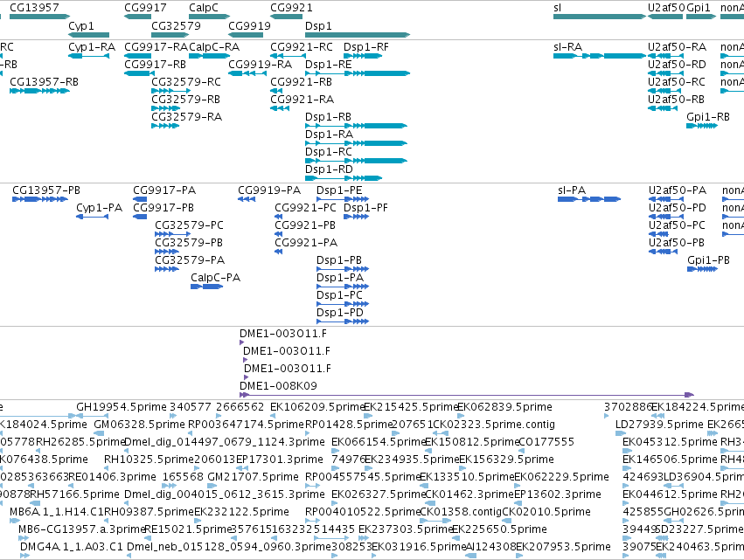
Task: Select the Dsp1-PF protein label
Action: (365, 208)
